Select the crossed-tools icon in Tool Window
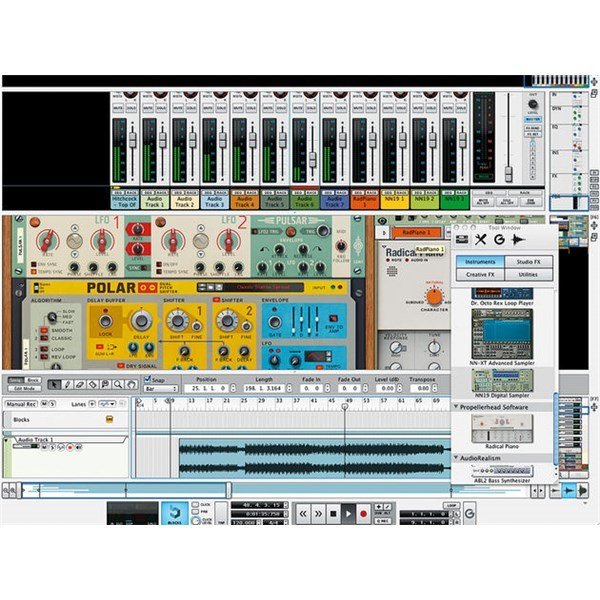This screenshot has height=600, width=600. pyautogui.click(x=480, y=240)
